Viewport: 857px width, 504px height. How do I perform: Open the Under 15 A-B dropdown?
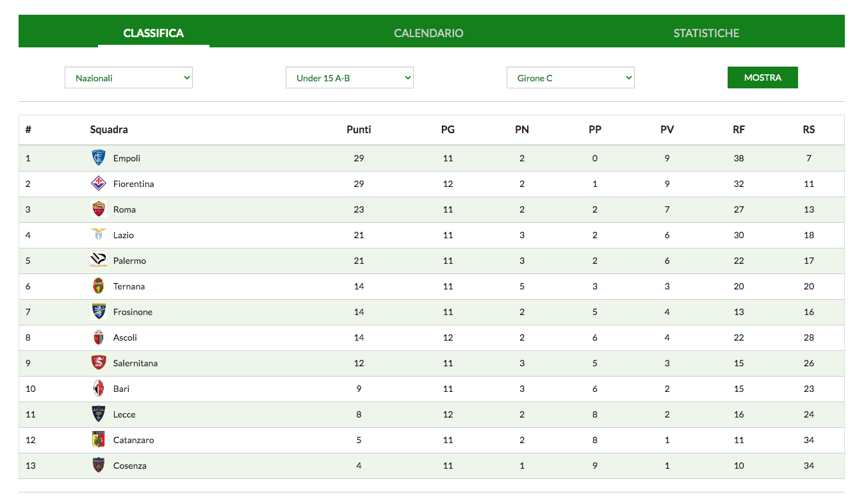[350, 77]
